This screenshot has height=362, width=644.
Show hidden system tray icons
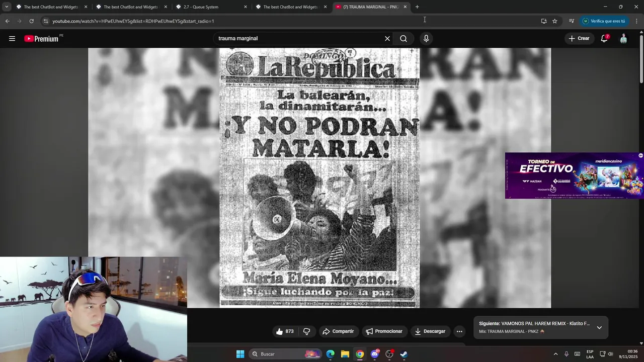555,354
